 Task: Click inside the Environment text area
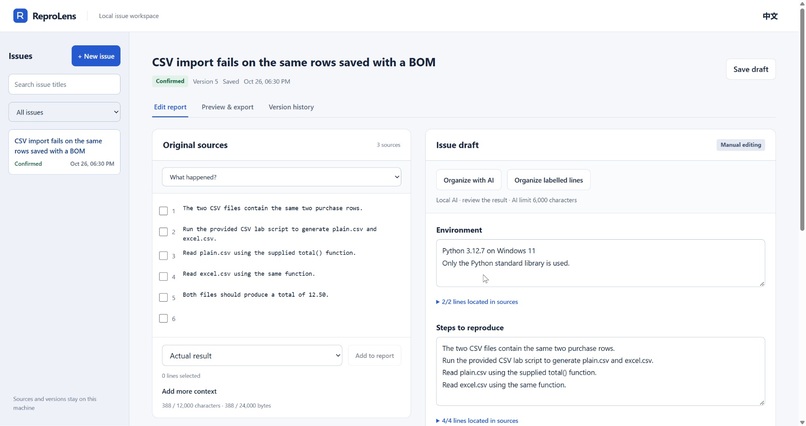(600, 263)
